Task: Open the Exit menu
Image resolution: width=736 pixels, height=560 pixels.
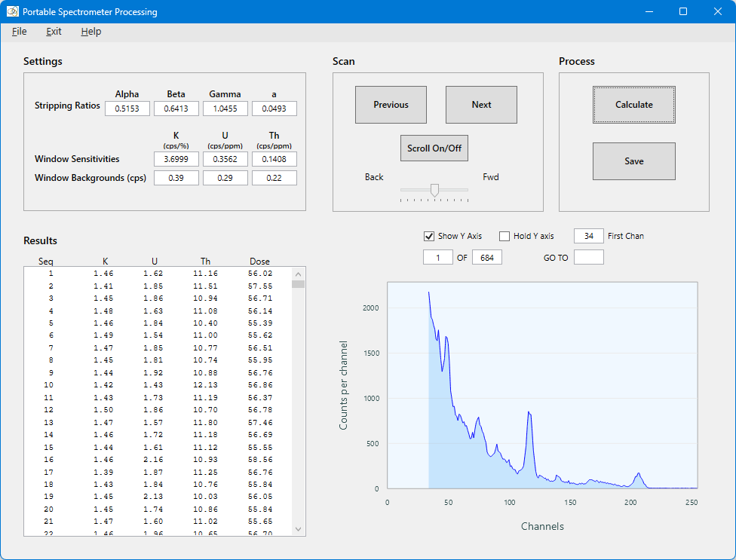Action: coord(54,32)
